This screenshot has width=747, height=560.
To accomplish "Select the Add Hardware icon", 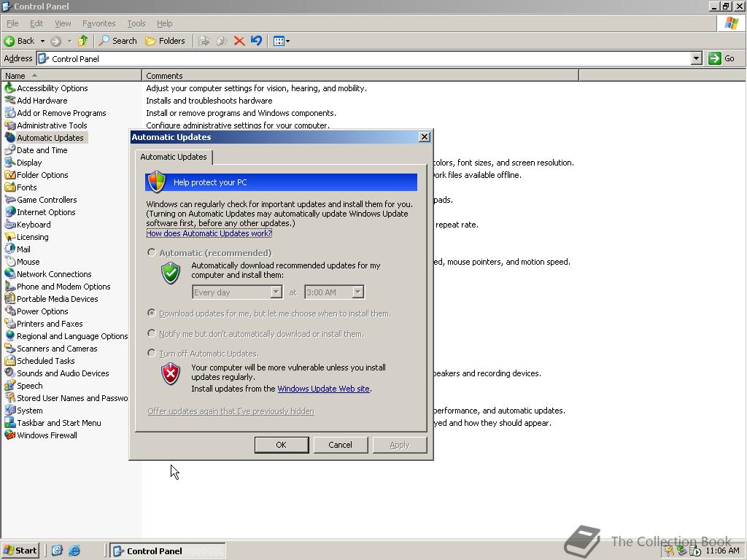I will coord(9,101).
